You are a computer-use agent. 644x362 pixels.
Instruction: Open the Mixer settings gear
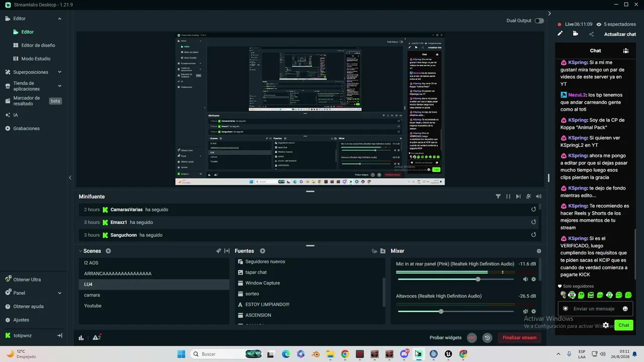(539, 251)
